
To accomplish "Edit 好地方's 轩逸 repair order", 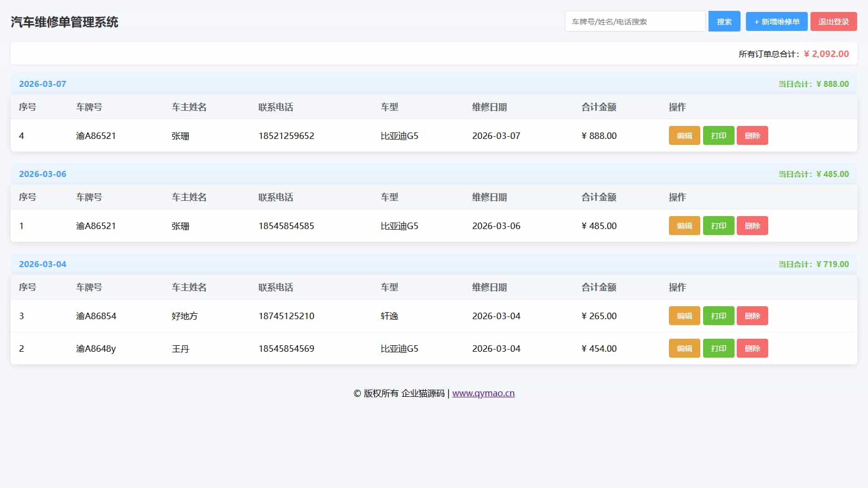I will 684,316.
